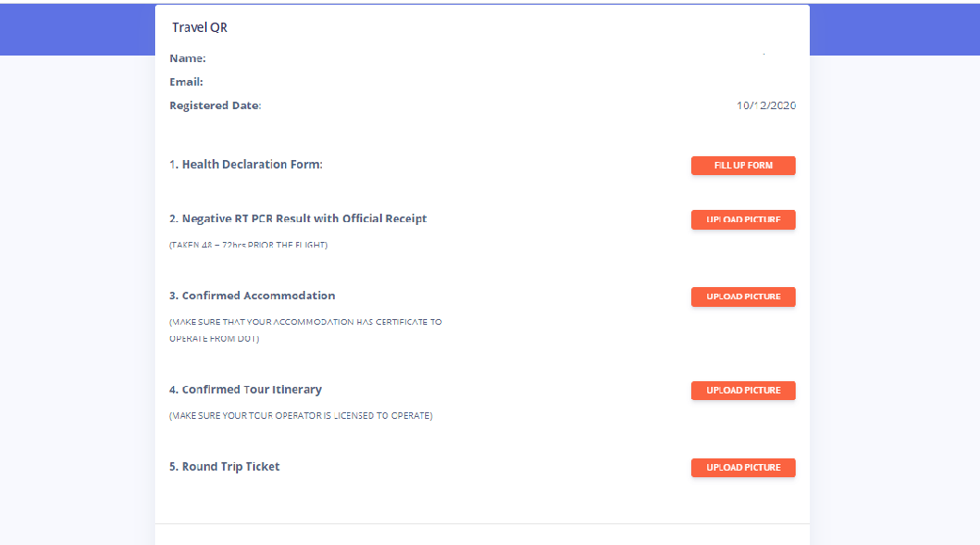Upload picture for Confirmed Accommodation
Image resolution: width=980 pixels, height=545 pixels.
pos(743,297)
